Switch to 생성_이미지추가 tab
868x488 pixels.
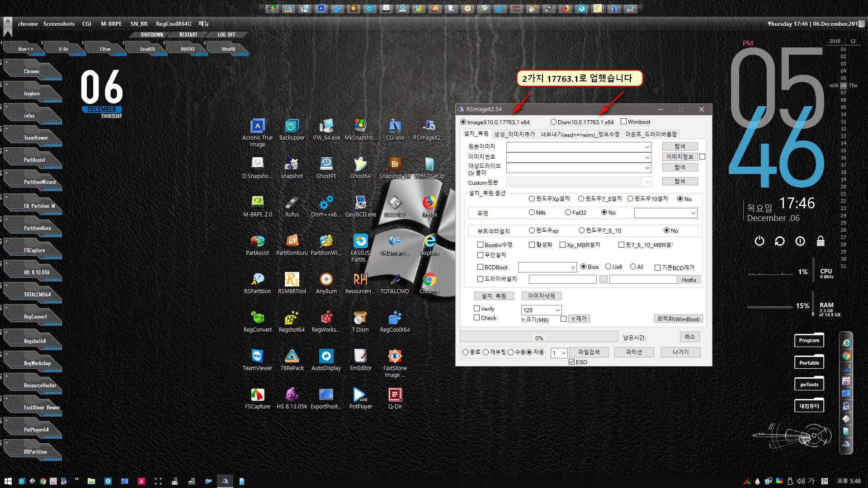pyautogui.click(x=514, y=134)
